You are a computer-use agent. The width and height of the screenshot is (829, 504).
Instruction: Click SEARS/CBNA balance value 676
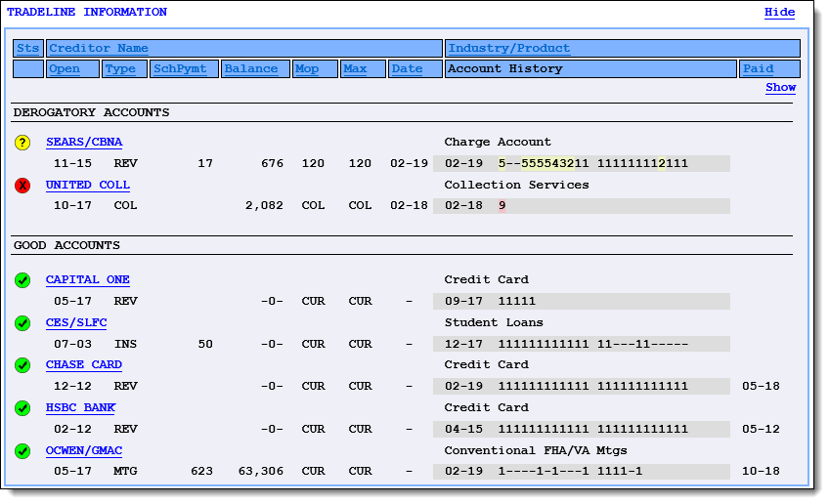pyautogui.click(x=273, y=163)
